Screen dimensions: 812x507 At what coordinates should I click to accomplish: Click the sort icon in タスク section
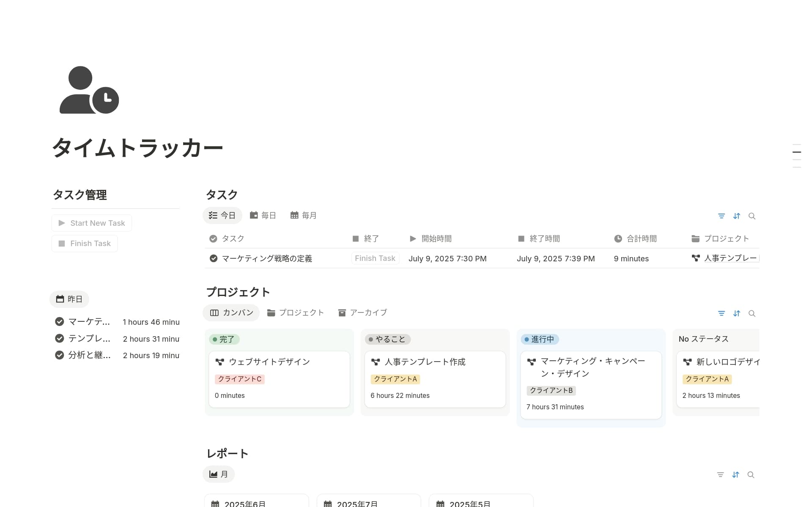[x=737, y=216]
